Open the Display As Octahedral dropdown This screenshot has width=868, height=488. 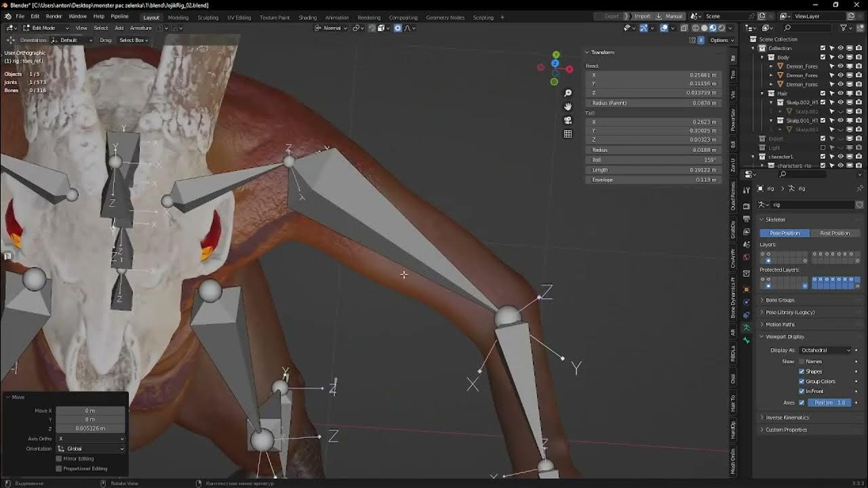[825, 350]
